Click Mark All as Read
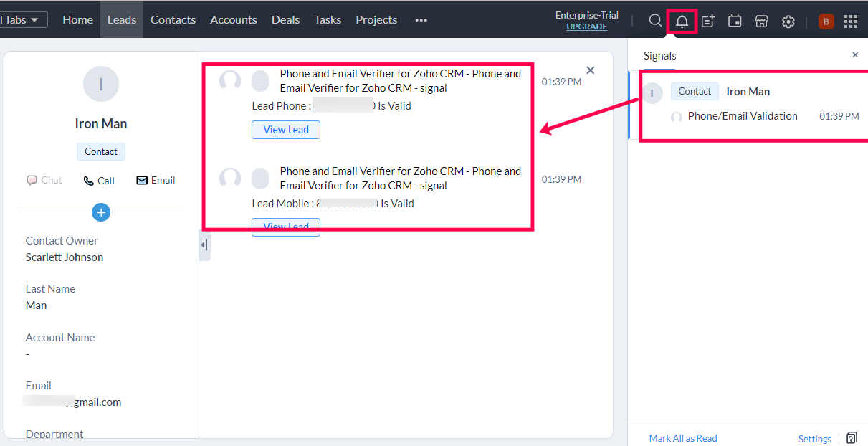 (683, 438)
